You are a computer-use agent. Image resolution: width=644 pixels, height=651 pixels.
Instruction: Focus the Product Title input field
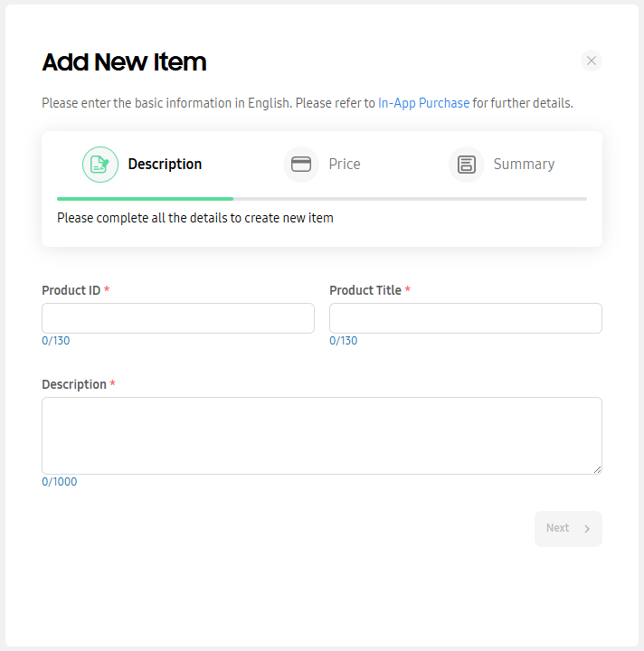pos(466,318)
